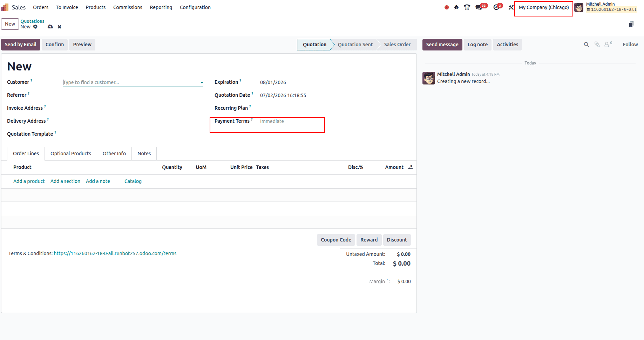This screenshot has width=644, height=340.
Task: Open the Terms & Conditions URL link
Action: point(115,253)
